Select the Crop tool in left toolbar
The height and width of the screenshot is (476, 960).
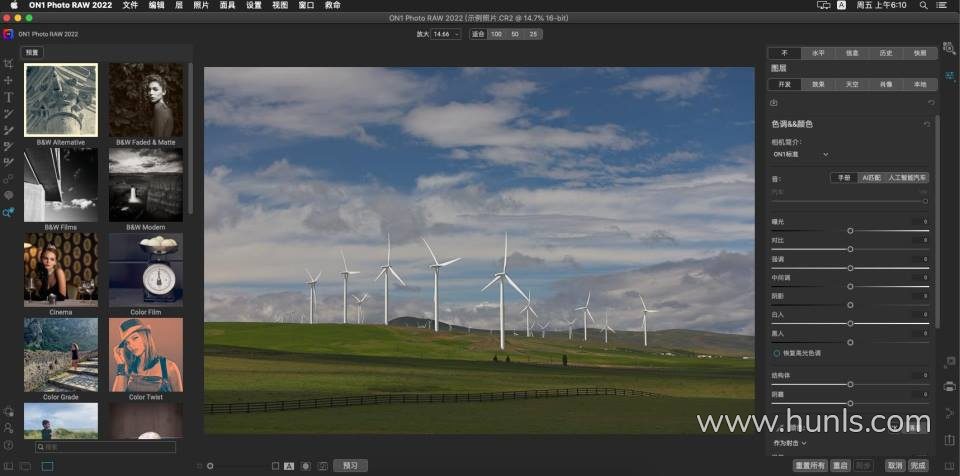8,64
